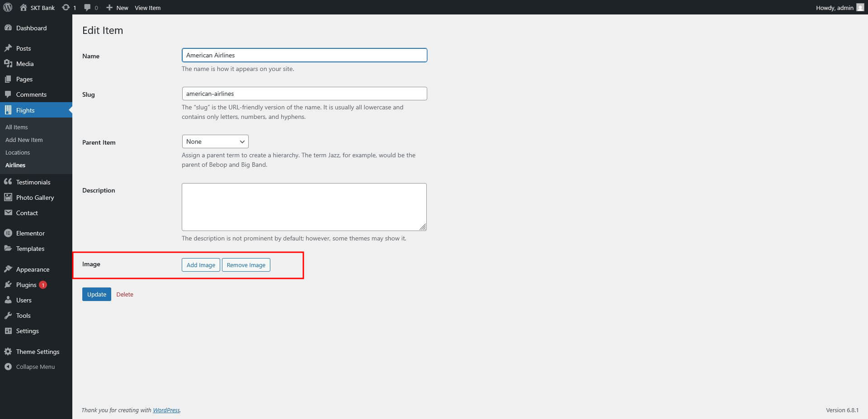Open the WordPress logo menu
Viewport: 868px width, 419px height.
point(8,8)
